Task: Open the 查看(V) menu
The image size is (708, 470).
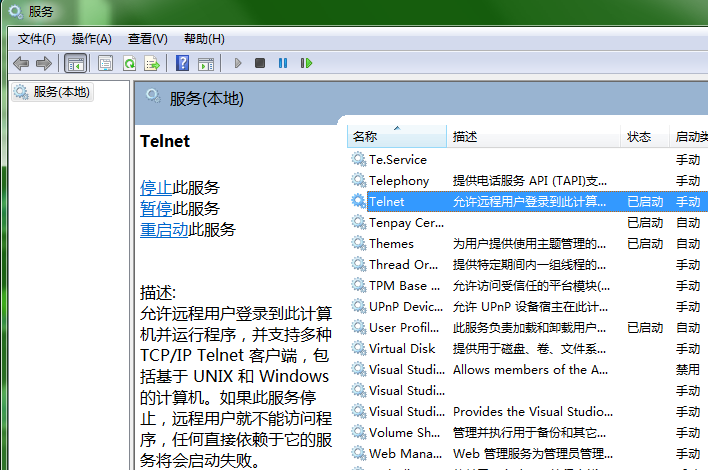Action: click(x=148, y=39)
